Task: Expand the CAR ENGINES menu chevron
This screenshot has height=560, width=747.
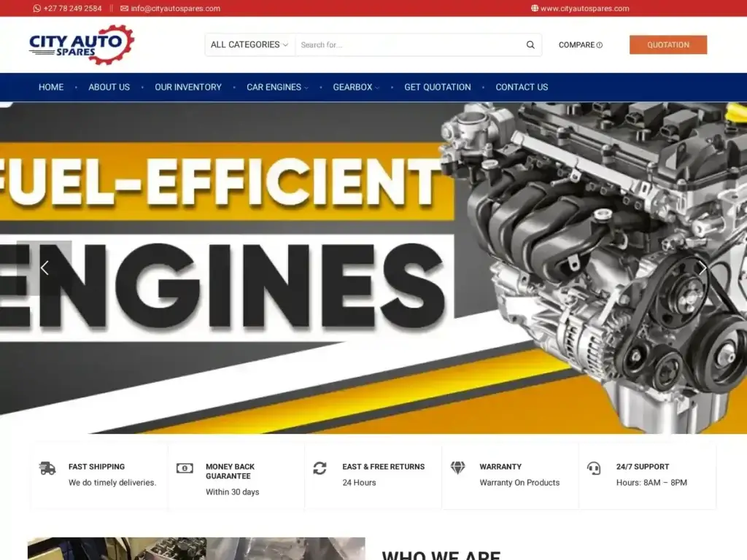Action: [306, 87]
